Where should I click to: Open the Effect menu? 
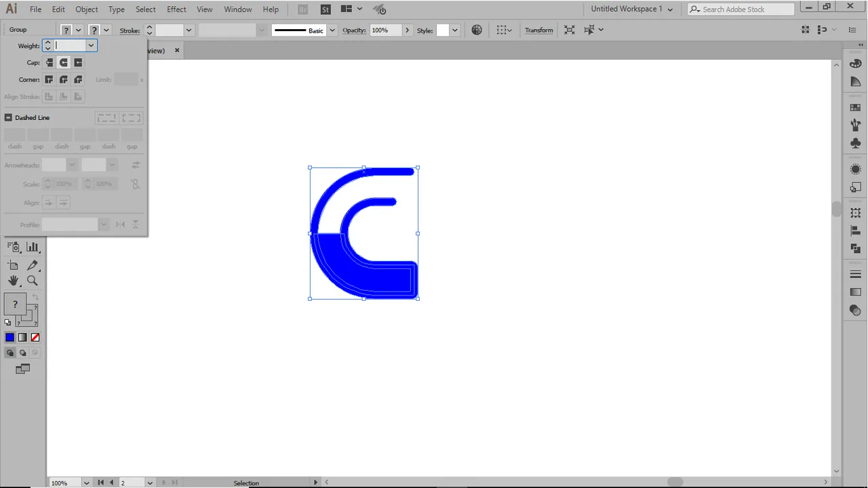coord(176,9)
